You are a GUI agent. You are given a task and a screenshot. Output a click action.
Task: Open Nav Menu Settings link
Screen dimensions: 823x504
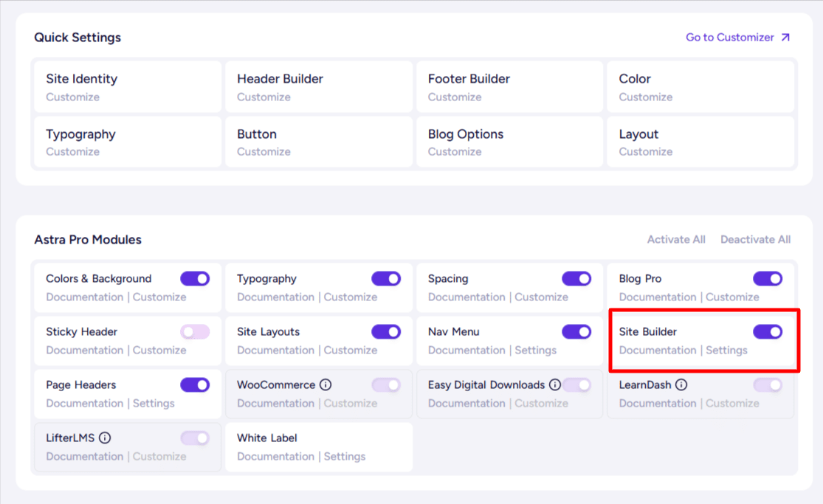pos(535,351)
